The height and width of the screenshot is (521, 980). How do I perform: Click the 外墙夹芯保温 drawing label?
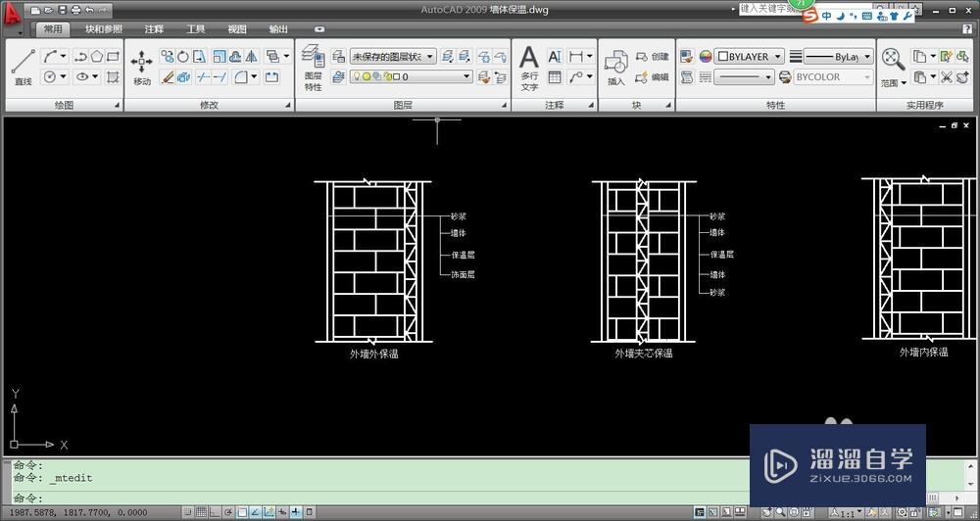point(644,353)
